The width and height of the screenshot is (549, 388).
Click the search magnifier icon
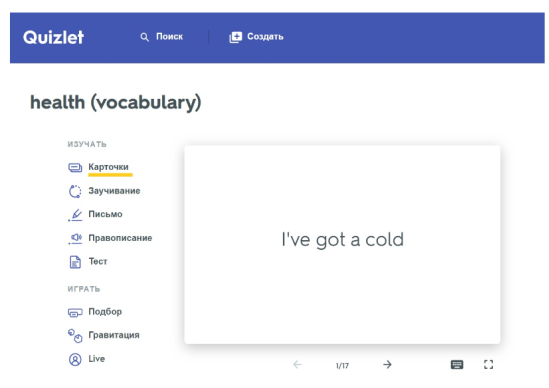144,37
